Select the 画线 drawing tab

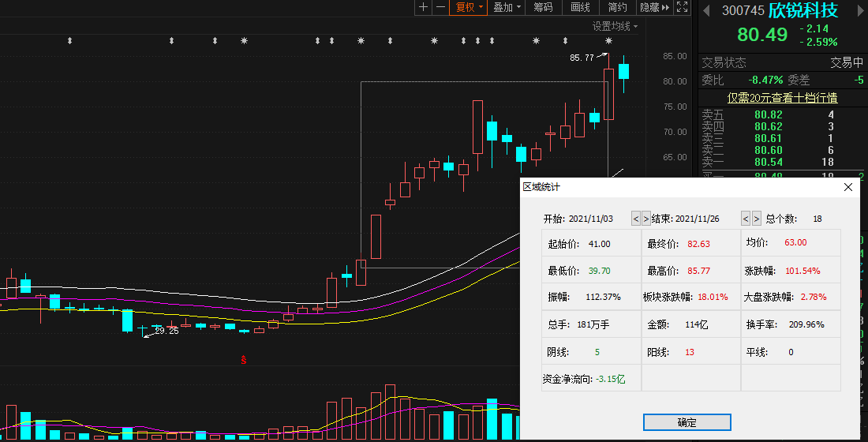(x=580, y=7)
